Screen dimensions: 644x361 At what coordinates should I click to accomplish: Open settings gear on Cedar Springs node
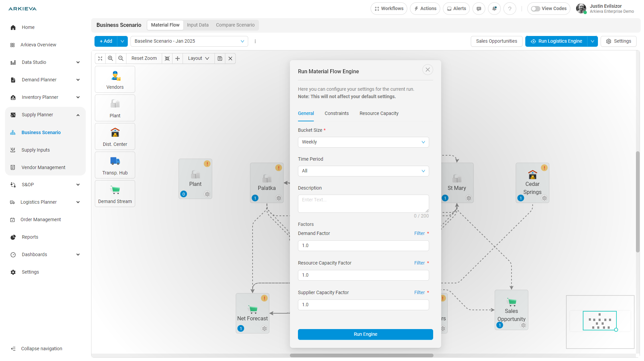[x=544, y=198]
